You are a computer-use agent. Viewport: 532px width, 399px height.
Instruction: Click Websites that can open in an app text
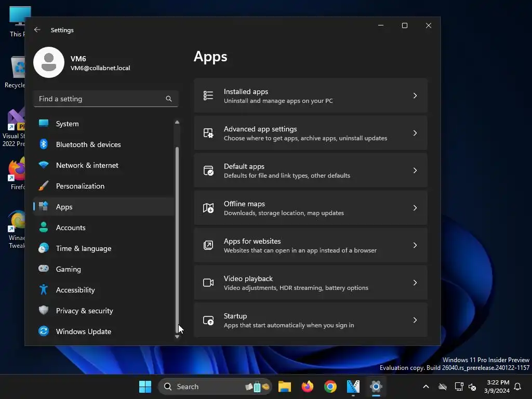point(300,250)
